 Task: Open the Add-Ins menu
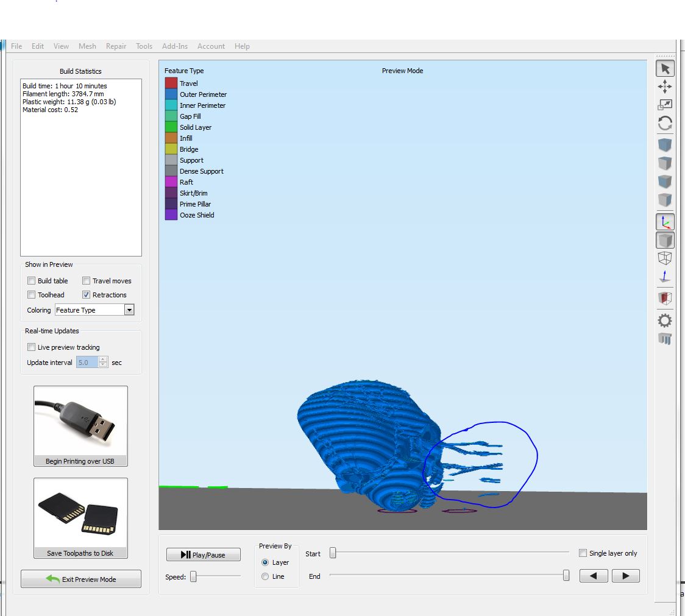click(x=174, y=46)
